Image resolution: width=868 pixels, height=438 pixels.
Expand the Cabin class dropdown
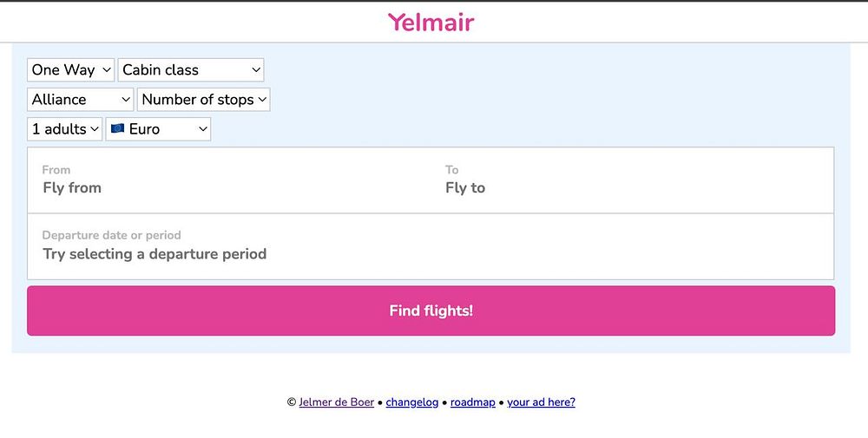(191, 70)
